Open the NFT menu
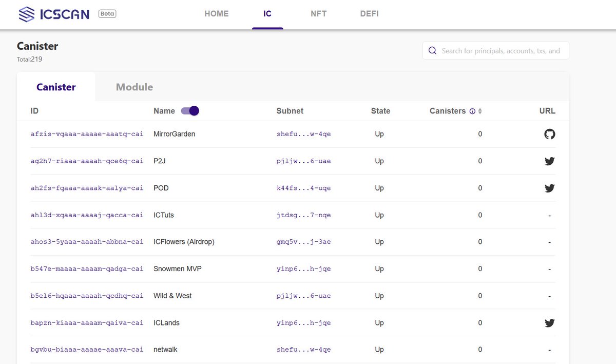The image size is (616, 364). click(x=318, y=14)
